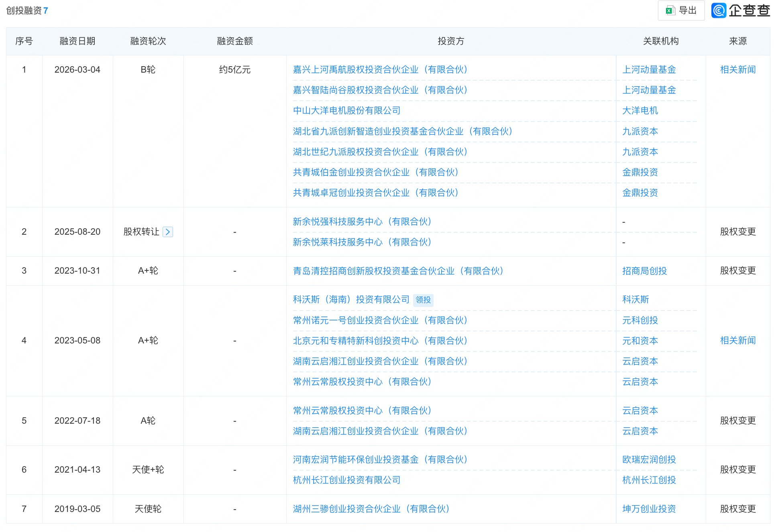774x532 pixels.
Task: Open 共青城卓冠创业投资合伙企业 link
Action: tap(376, 193)
